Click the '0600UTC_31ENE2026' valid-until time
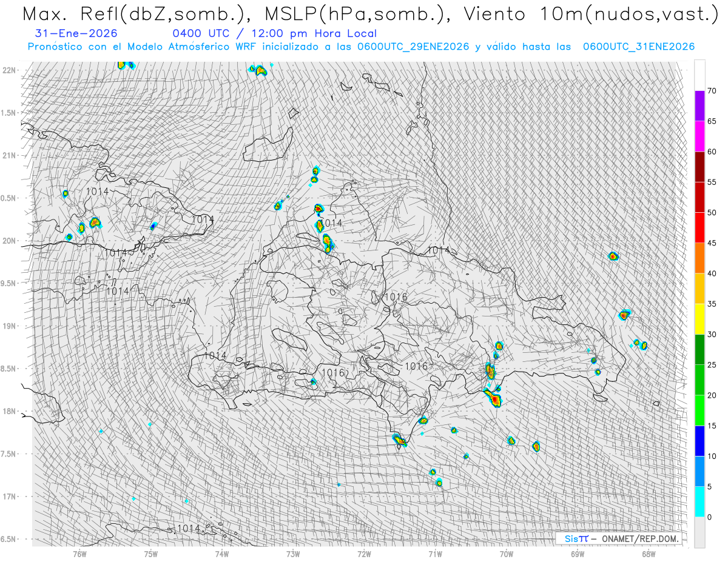 click(639, 47)
